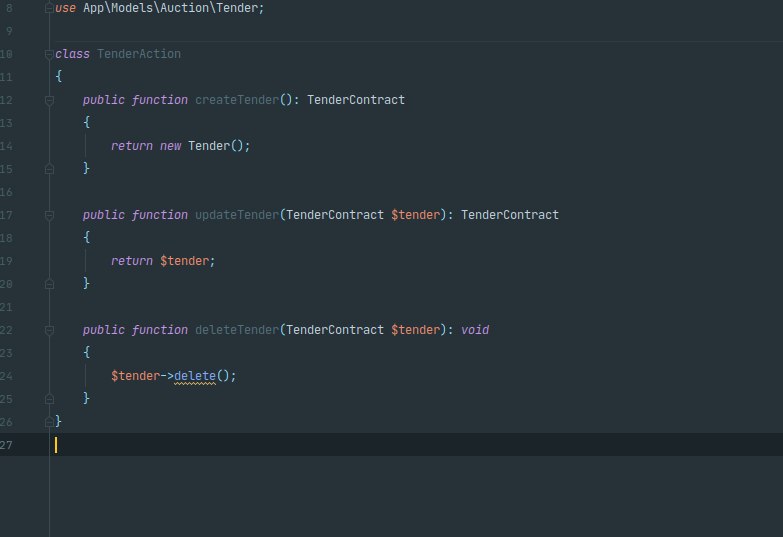Collapse the createTender function fold marker
Viewport: 783px width, 537px height.
[x=49, y=100]
